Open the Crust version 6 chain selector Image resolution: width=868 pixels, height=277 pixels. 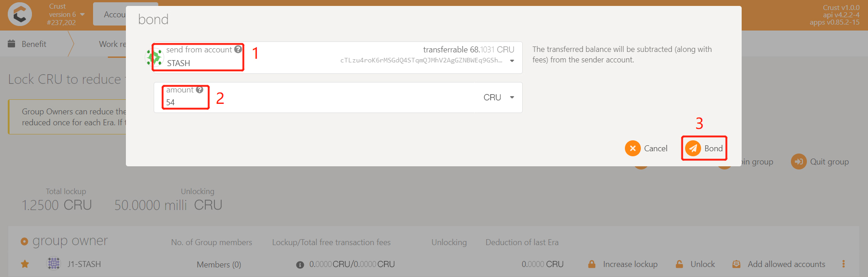click(x=66, y=15)
